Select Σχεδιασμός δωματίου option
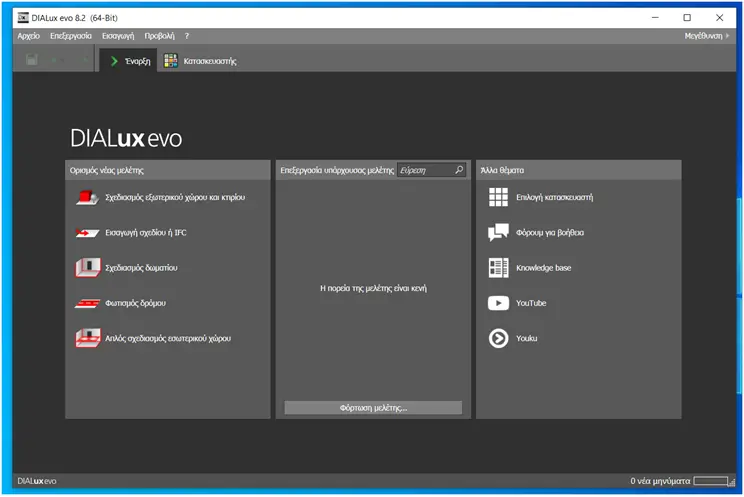The width and height of the screenshot is (744, 497). point(141,268)
